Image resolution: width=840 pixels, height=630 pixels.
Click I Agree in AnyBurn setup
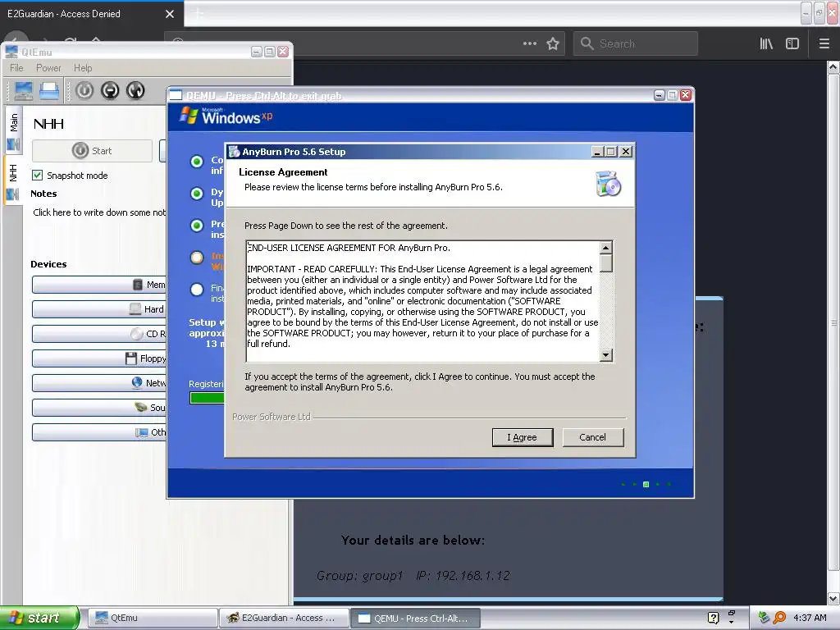(x=523, y=437)
